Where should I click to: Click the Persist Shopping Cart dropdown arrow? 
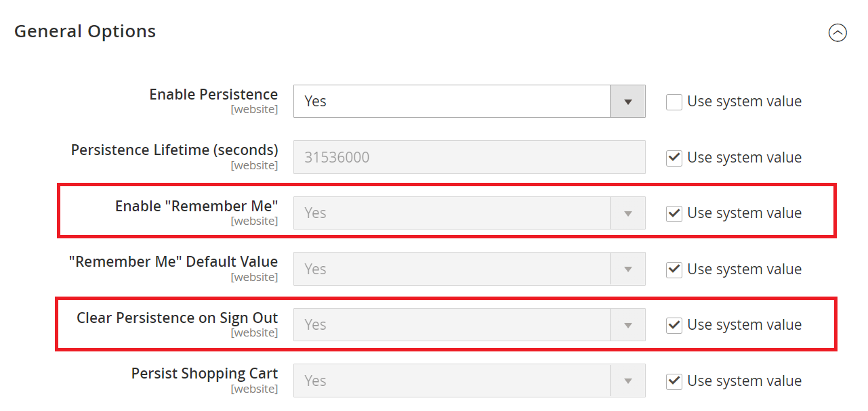(x=628, y=381)
